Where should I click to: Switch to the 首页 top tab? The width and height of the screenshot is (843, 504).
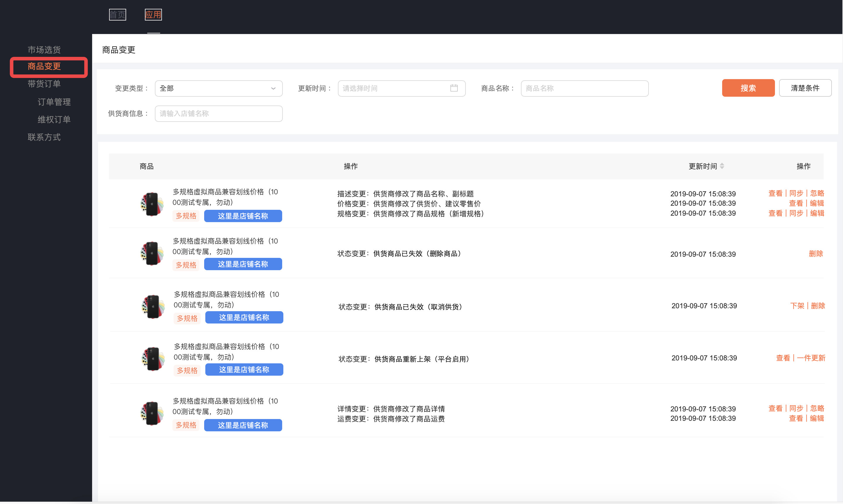(x=117, y=15)
